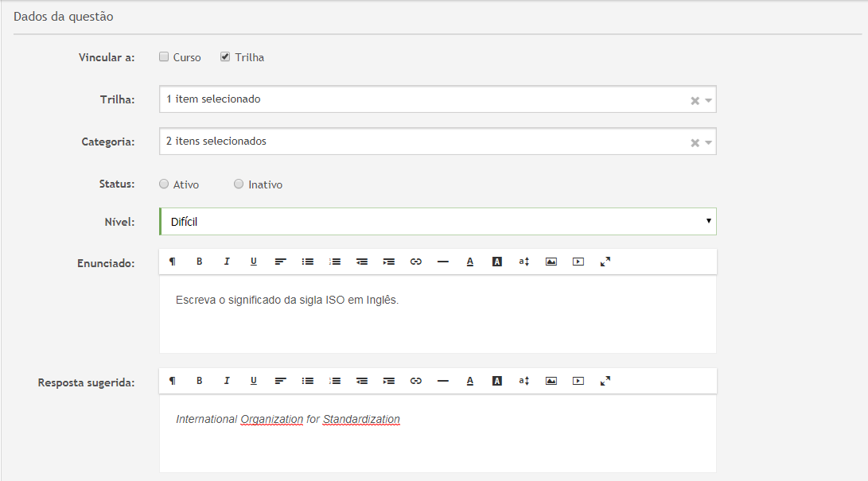This screenshot has width=868, height=481.
Task: Click inside the Enunciado text area
Action: [438, 318]
